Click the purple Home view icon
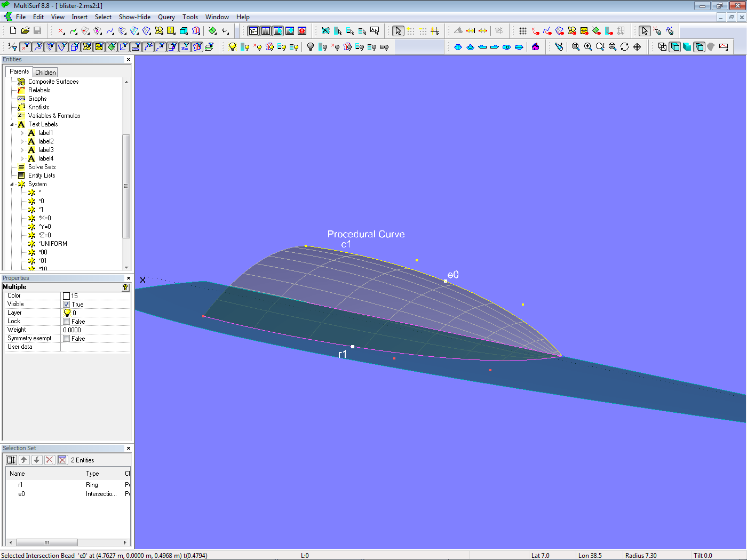This screenshot has width=747, height=560. click(x=536, y=47)
